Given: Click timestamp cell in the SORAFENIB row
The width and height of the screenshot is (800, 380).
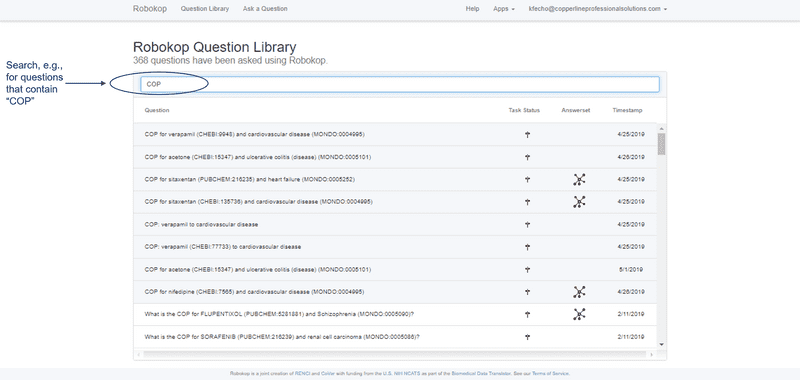Looking at the screenshot, I should 631,337.
